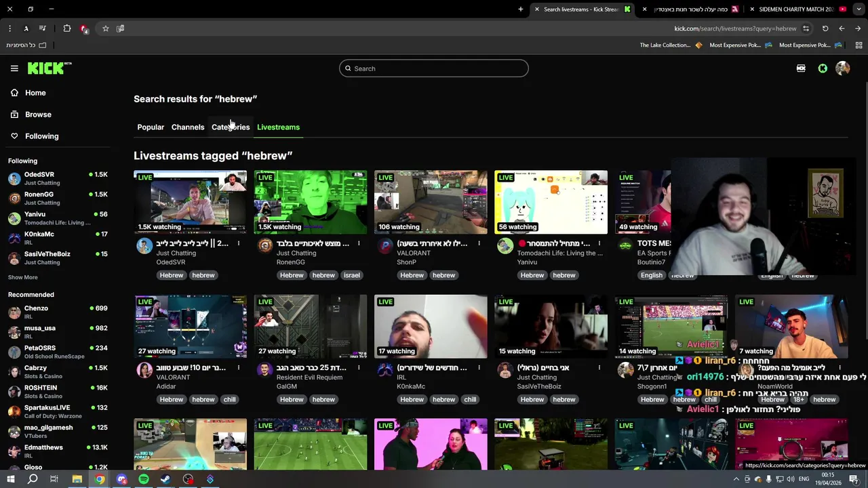Open Steam from the taskbar
Viewport: 868px width, 488px height.
point(165,479)
